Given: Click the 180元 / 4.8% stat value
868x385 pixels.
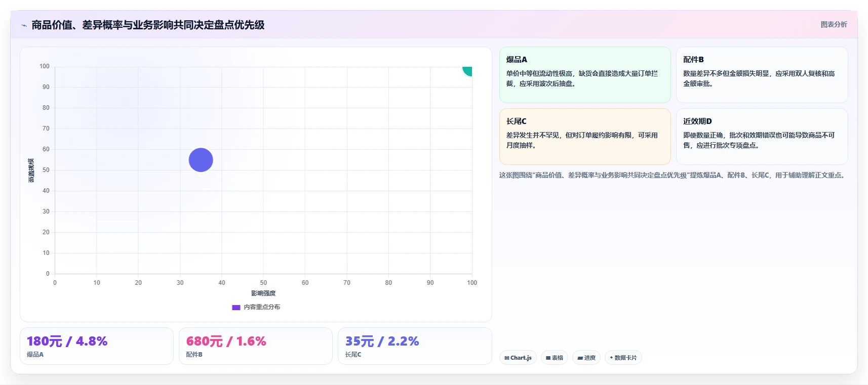Looking at the screenshot, I should [x=67, y=341].
